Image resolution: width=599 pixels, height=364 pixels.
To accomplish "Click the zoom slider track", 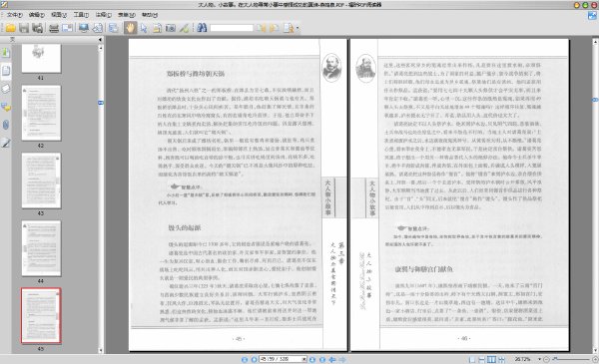I will [571, 359].
